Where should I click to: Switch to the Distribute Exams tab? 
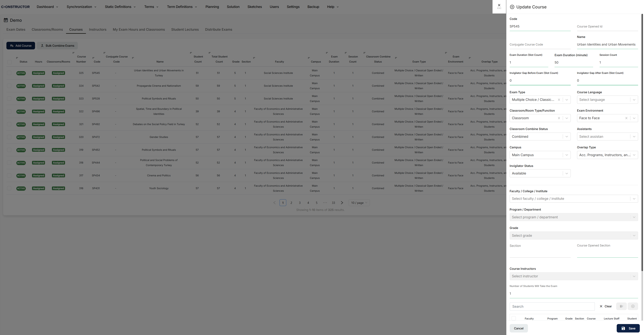(219, 30)
